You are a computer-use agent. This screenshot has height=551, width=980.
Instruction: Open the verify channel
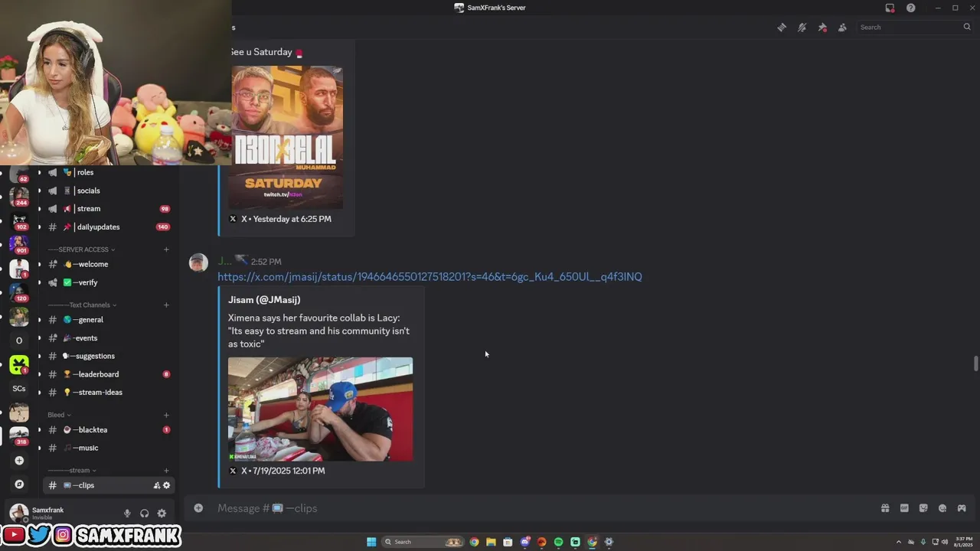click(108, 282)
